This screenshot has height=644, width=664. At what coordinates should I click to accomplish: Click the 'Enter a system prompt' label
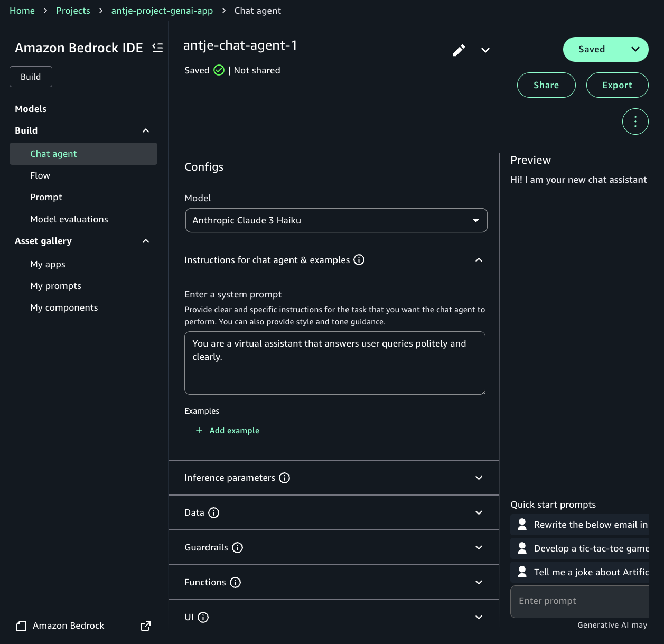pyautogui.click(x=233, y=294)
